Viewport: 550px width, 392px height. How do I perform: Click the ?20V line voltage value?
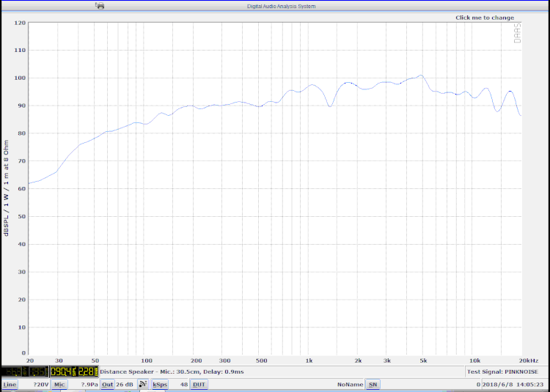click(40, 385)
